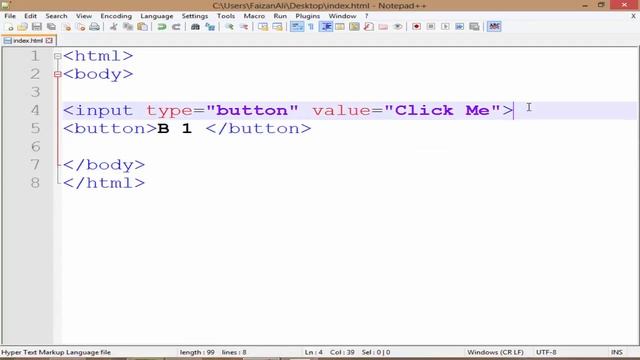640x360 pixels.
Task: Open the Plugins menu
Action: 307,16
